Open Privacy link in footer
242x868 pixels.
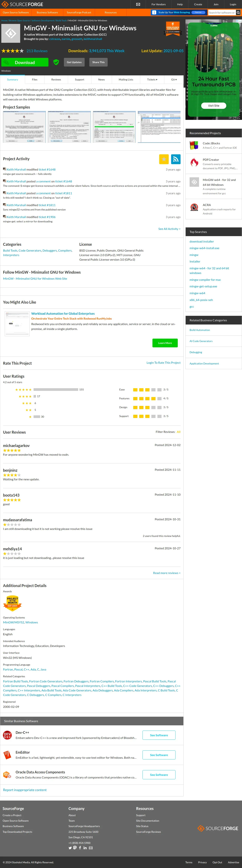click(202, 862)
